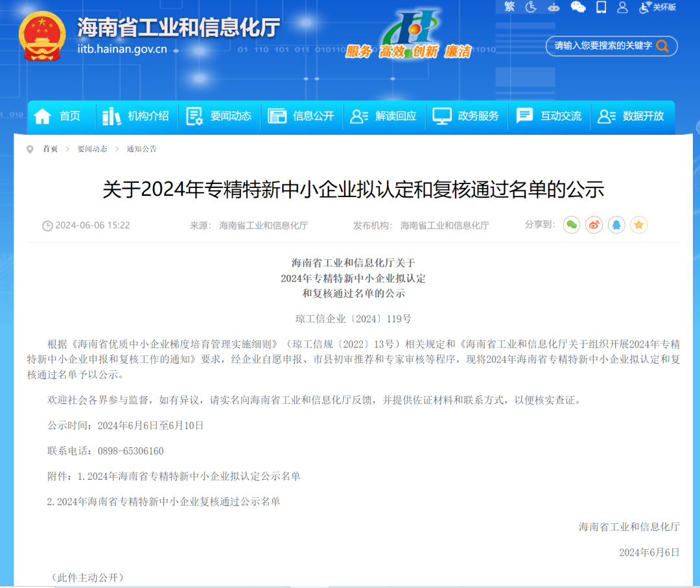Viewport: 700px width, 588px height.
Task: Share the notice to Sina Weibo
Action: pyautogui.click(x=594, y=225)
